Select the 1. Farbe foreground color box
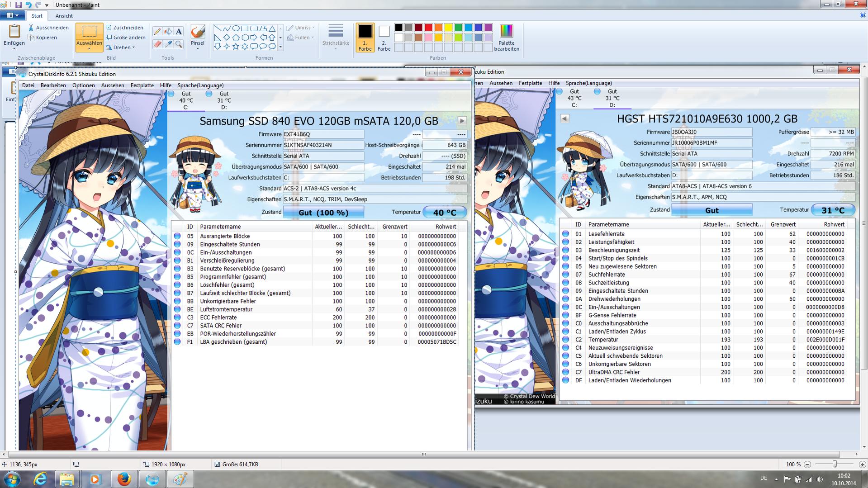The height and width of the screenshot is (488, 868). (x=365, y=38)
